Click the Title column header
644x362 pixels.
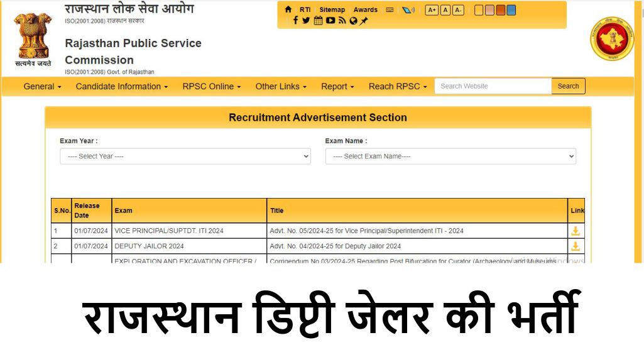(x=417, y=211)
